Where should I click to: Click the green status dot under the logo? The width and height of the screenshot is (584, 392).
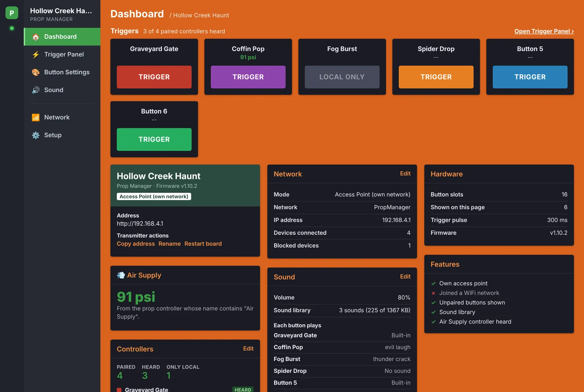click(12, 28)
